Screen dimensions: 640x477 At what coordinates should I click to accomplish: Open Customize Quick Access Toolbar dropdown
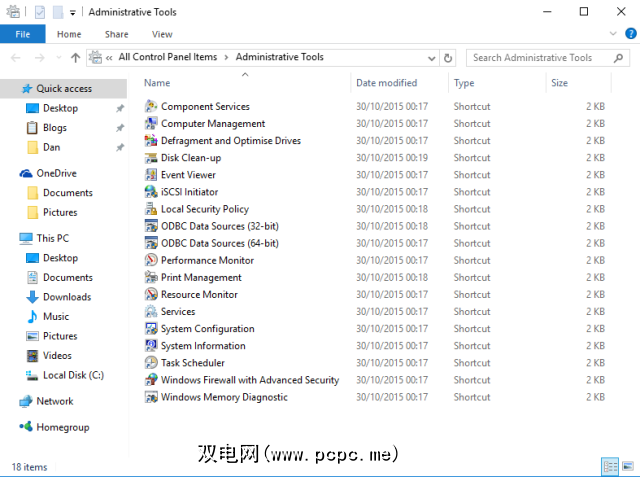tap(73, 13)
